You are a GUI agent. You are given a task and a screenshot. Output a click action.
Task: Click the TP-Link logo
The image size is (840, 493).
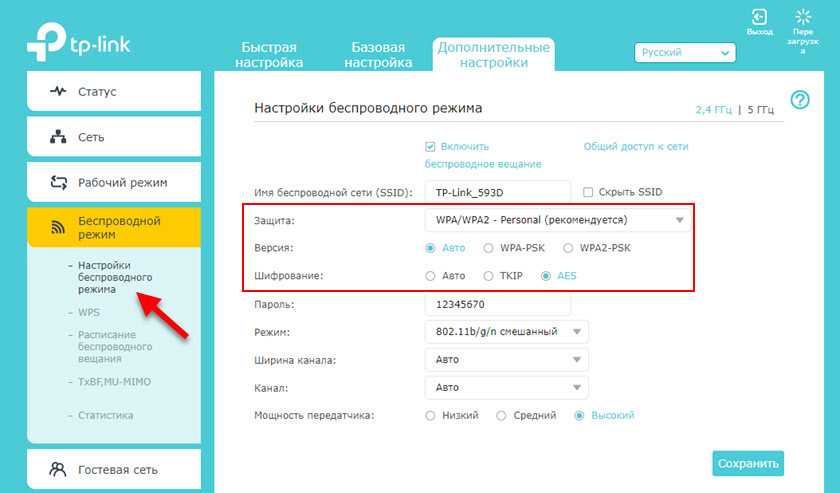pos(79,43)
